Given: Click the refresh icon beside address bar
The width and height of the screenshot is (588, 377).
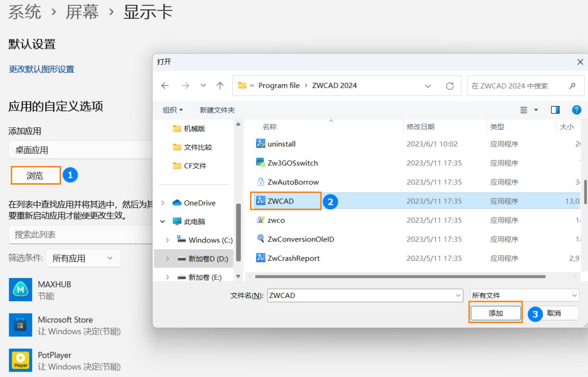Looking at the screenshot, I should (x=449, y=86).
